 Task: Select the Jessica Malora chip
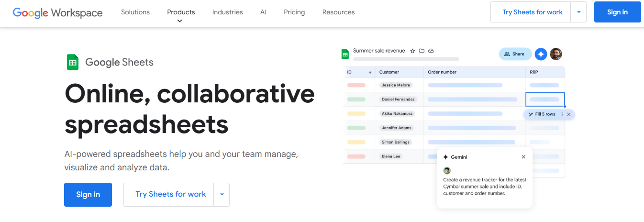tap(396, 85)
